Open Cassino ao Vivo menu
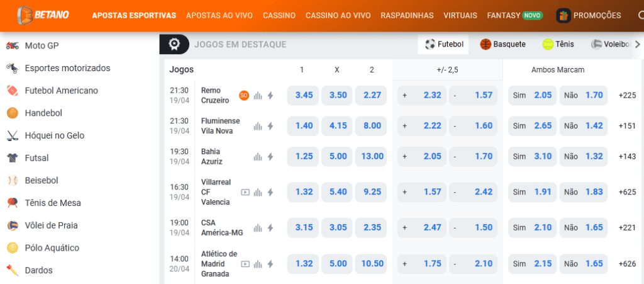 338,16
